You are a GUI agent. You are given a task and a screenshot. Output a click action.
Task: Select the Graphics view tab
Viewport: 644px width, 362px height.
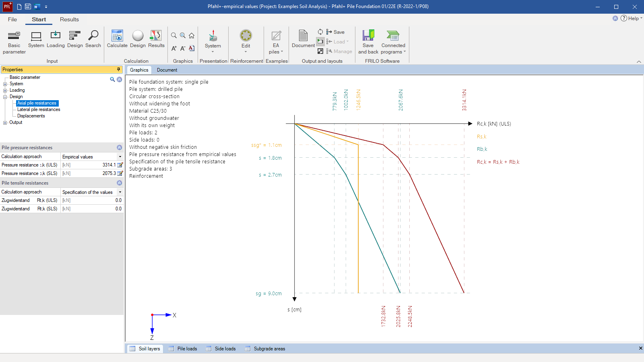(139, 70)
